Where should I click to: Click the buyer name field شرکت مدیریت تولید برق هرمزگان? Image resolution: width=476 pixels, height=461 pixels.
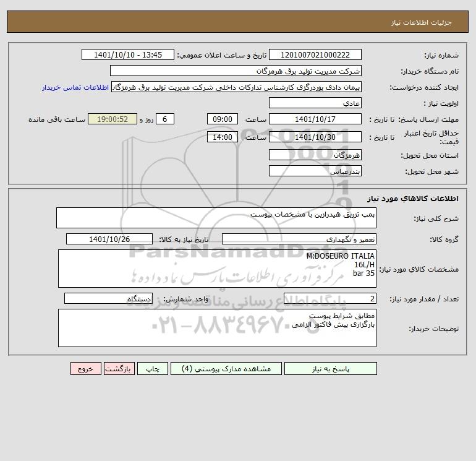(x=236, y=71)
